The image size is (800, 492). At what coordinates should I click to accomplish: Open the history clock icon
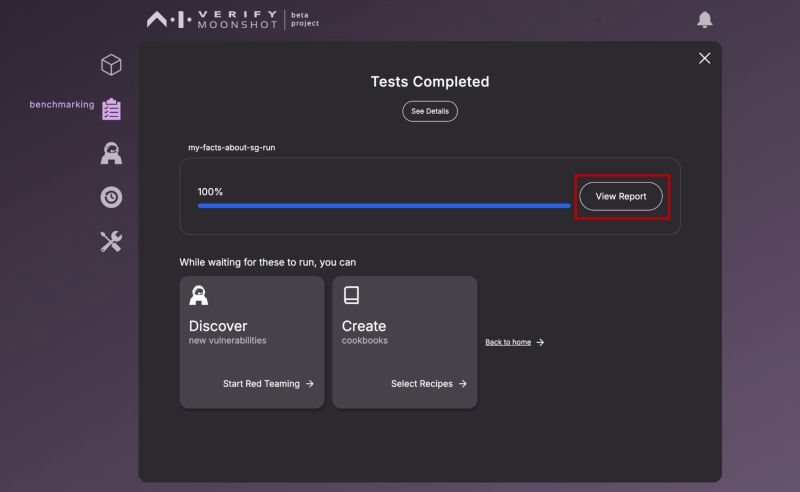tap(111, 197)
